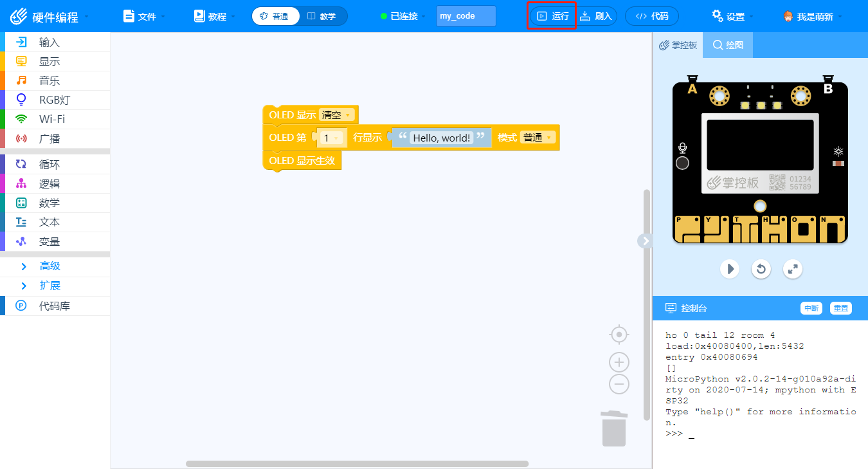
Task: Switch to 教学 mode
Action: tap(323, 16)
